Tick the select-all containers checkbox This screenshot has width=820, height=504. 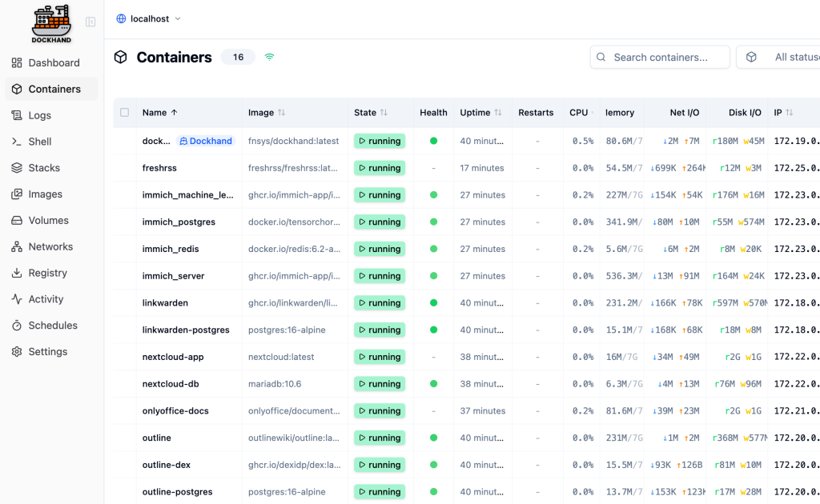tap(124, 113)
